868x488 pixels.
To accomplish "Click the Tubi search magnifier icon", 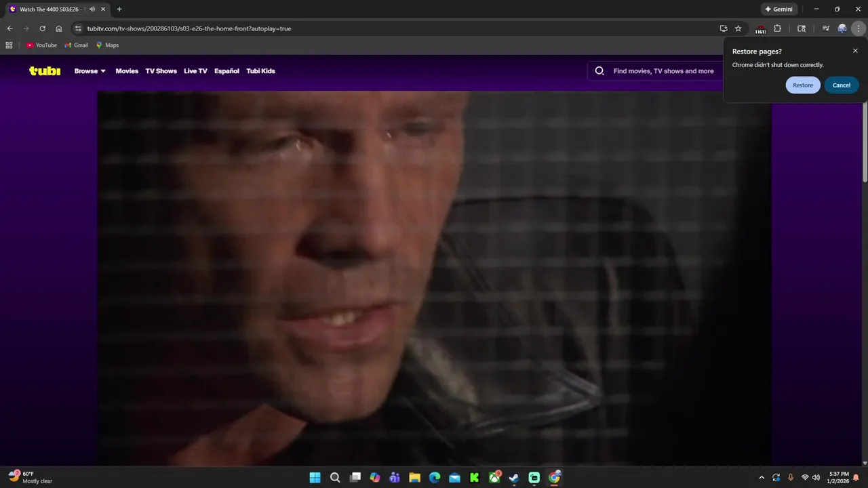I will 599,70.
